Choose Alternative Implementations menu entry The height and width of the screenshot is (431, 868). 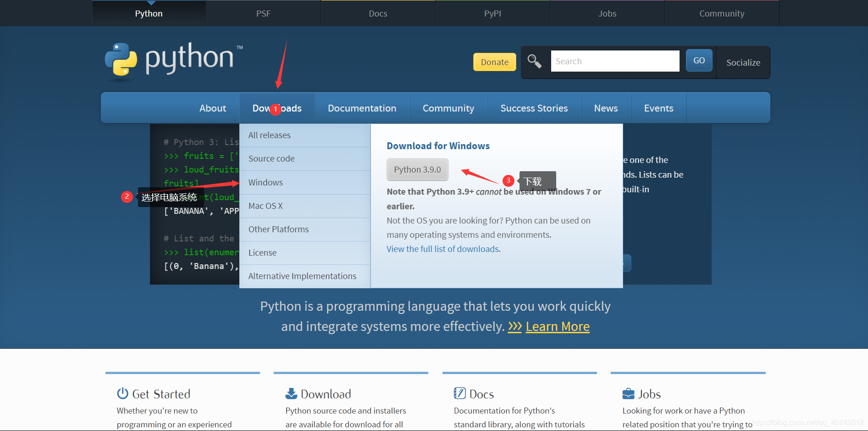[x=305, y=276]
